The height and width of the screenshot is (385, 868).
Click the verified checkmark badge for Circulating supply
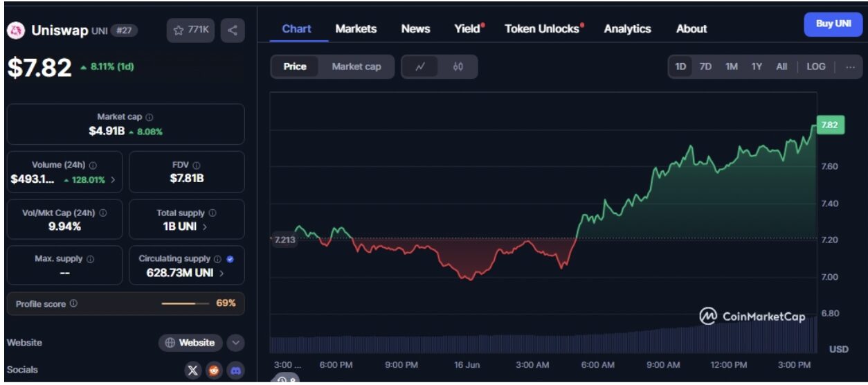(230, 259)
